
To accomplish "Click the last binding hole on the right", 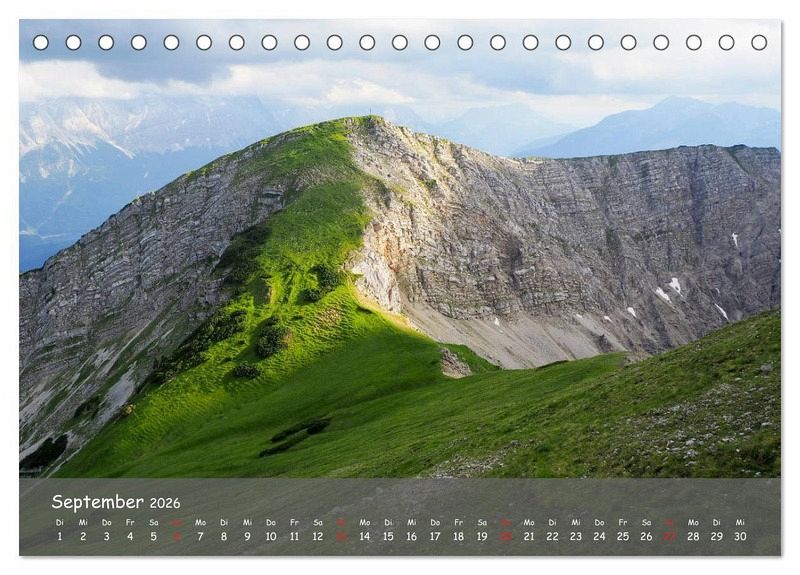I will [x=759, y=43].
